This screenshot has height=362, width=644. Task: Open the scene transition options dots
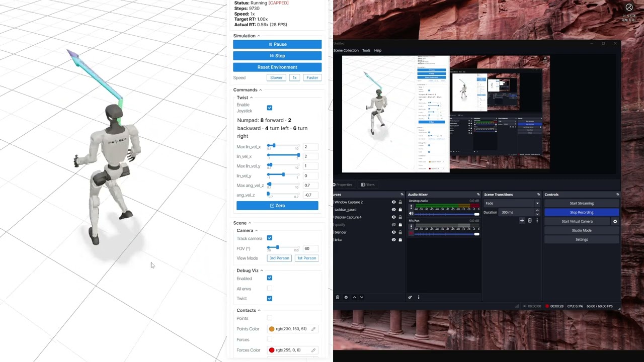pyautogui.click(x=537, y=220)
